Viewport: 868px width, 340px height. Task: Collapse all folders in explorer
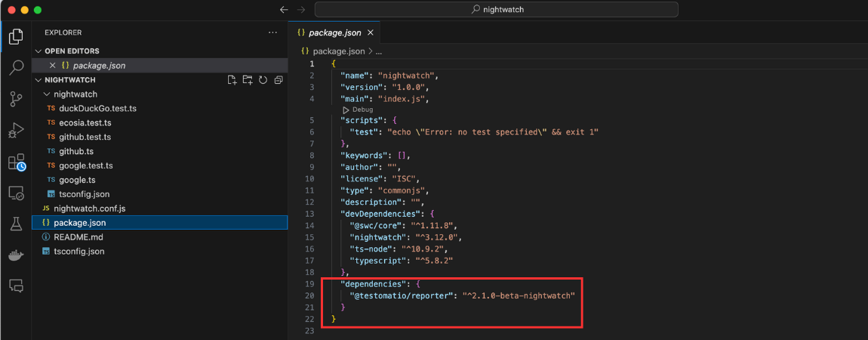pyautogui.click(x=279, y=80)
